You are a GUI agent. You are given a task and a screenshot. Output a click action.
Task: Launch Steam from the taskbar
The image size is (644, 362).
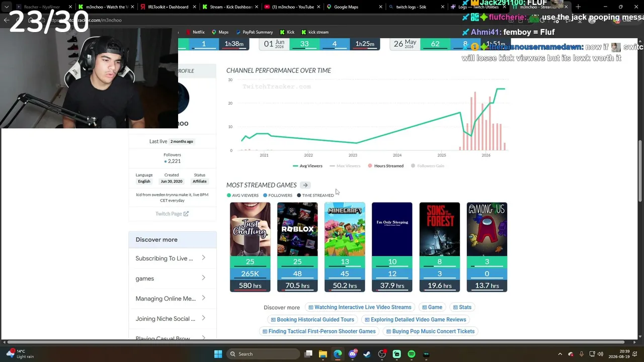367,354
